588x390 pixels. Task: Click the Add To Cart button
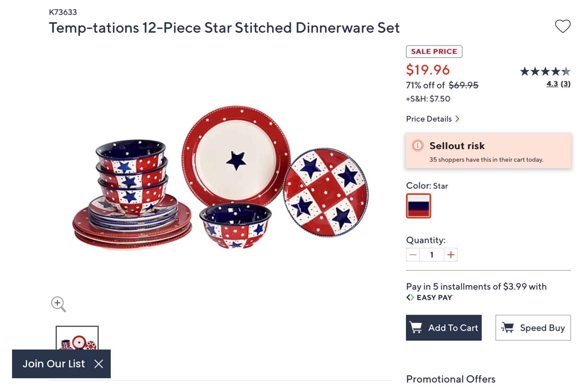444,328
